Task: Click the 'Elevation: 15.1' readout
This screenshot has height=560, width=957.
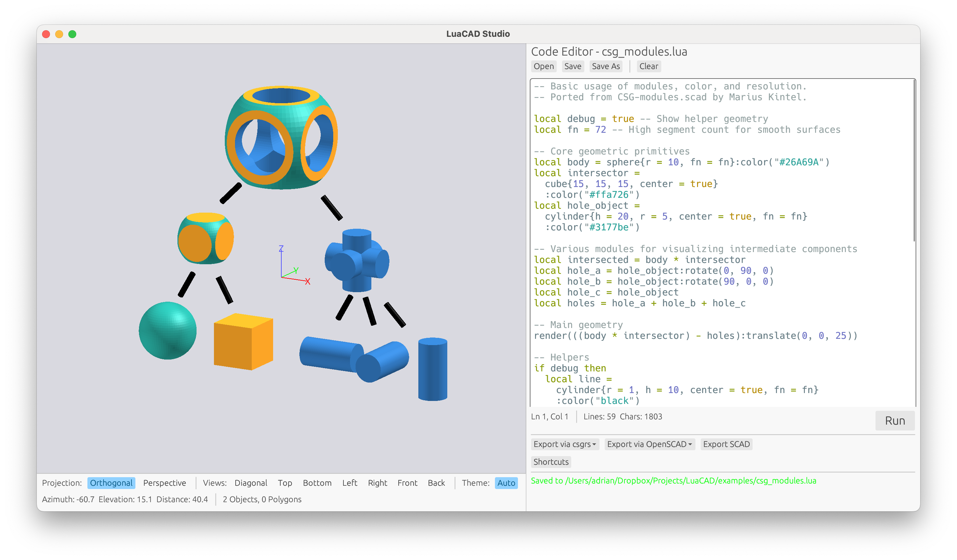Action: click(125, 499)
